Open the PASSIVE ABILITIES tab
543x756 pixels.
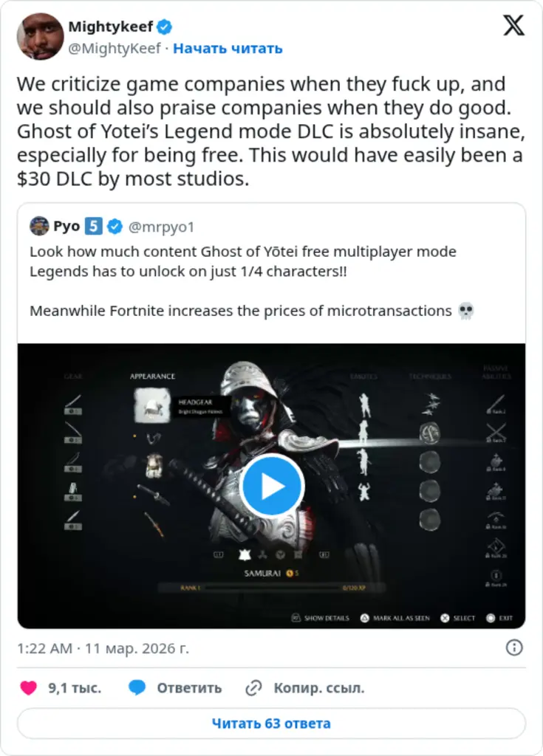click(x=495, y=374)
